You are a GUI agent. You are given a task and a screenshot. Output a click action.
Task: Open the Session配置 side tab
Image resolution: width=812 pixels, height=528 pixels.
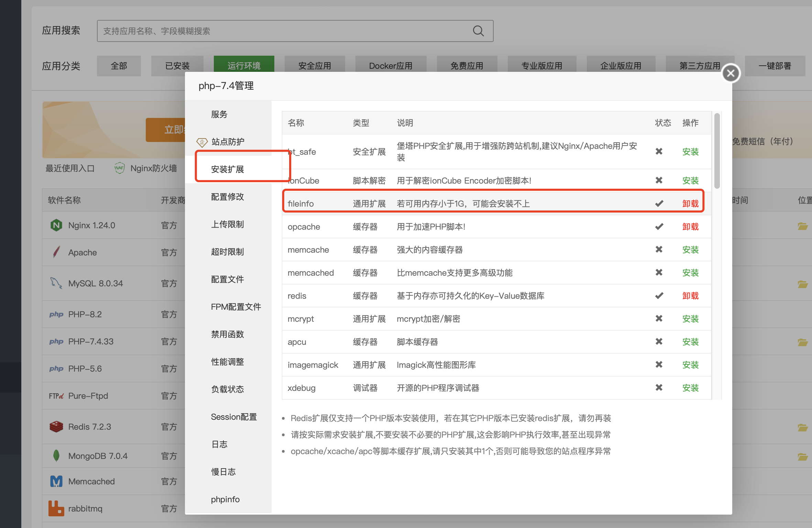[228, 417]
